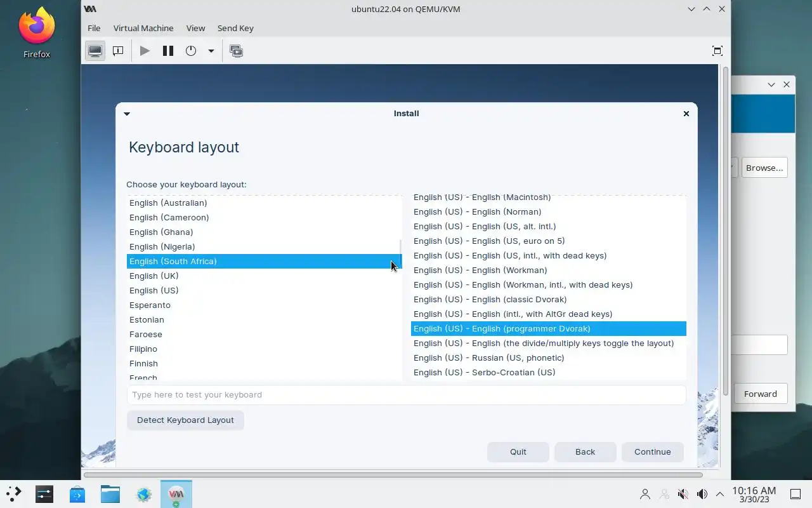Open the file manager from taskbar
Viewport: 812px width, 508px height.
click(x=110, y=494)
